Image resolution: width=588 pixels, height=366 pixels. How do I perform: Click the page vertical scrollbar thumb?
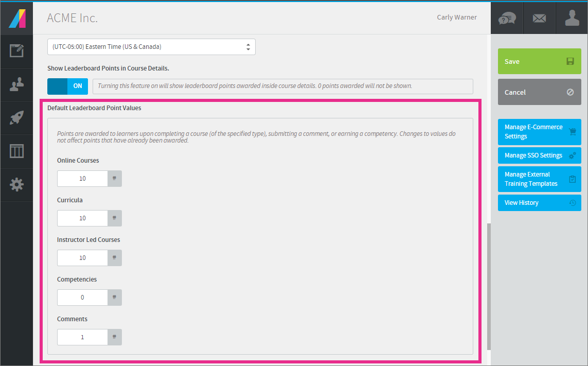489,287
